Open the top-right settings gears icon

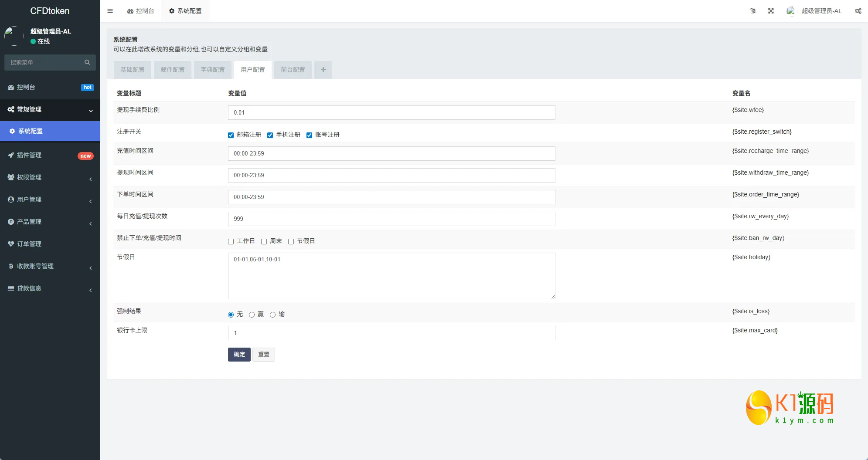[x=858, y=11]
